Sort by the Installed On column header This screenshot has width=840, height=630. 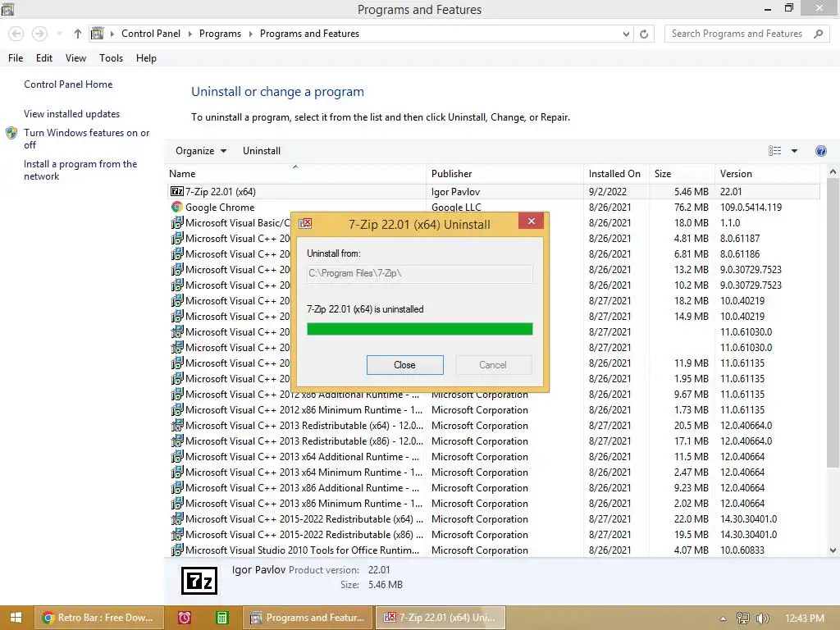pos(616,174)
